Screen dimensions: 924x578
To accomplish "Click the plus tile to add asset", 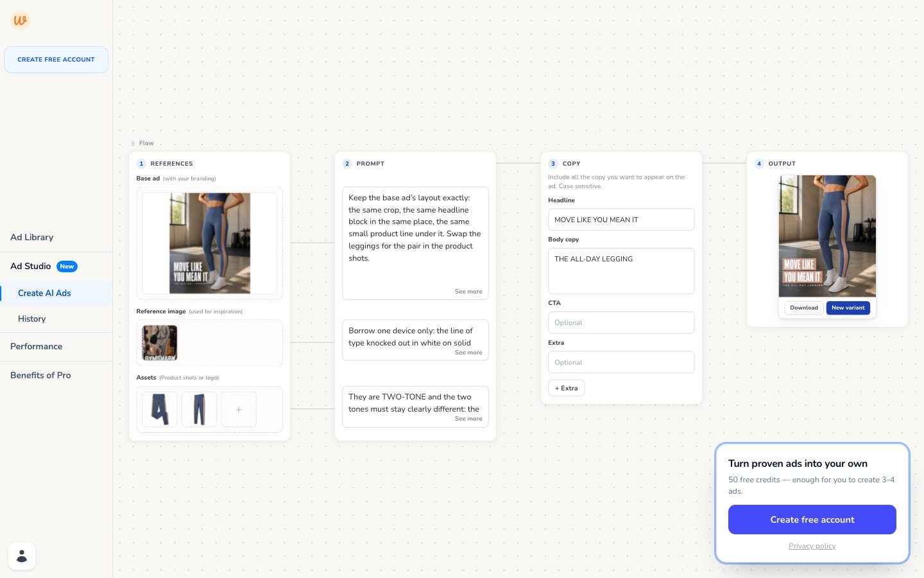I will click(x=239, y=410).
